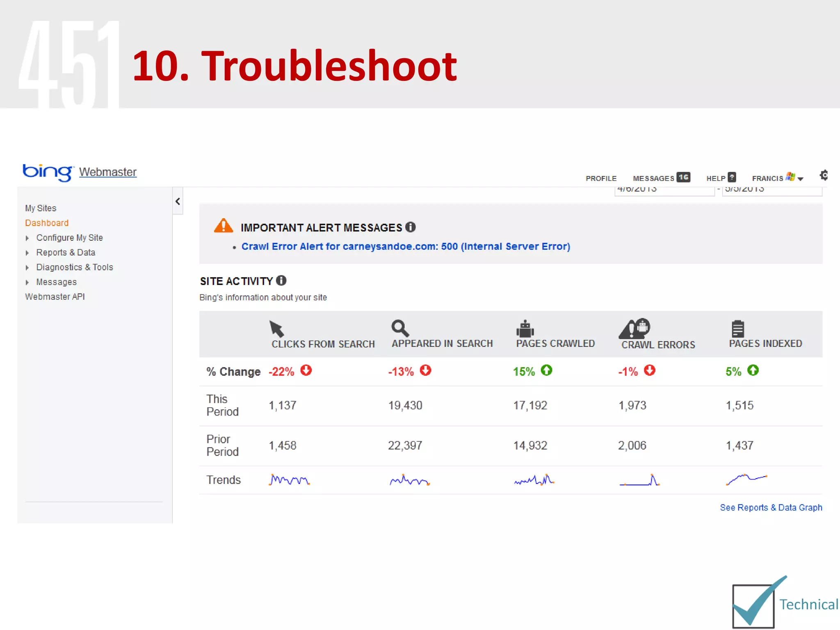The image size is (840, 630).
Task: Click the 2,006 prior crawl errors value
Action: pos(632,446)
